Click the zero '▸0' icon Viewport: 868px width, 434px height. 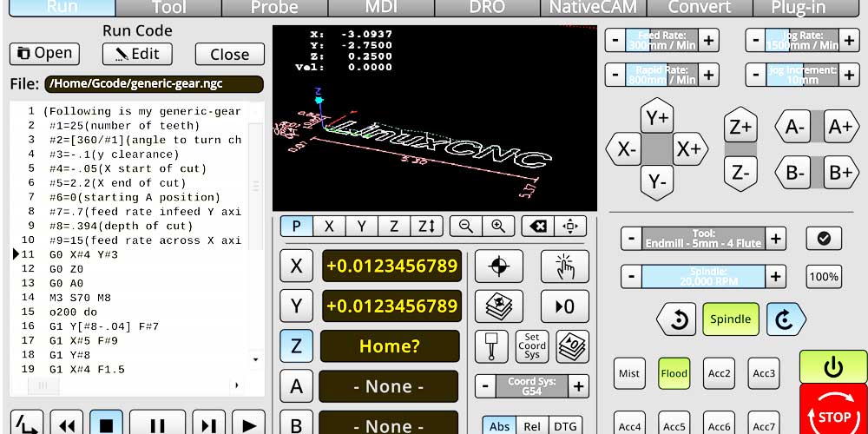click(x=565, y=306)
